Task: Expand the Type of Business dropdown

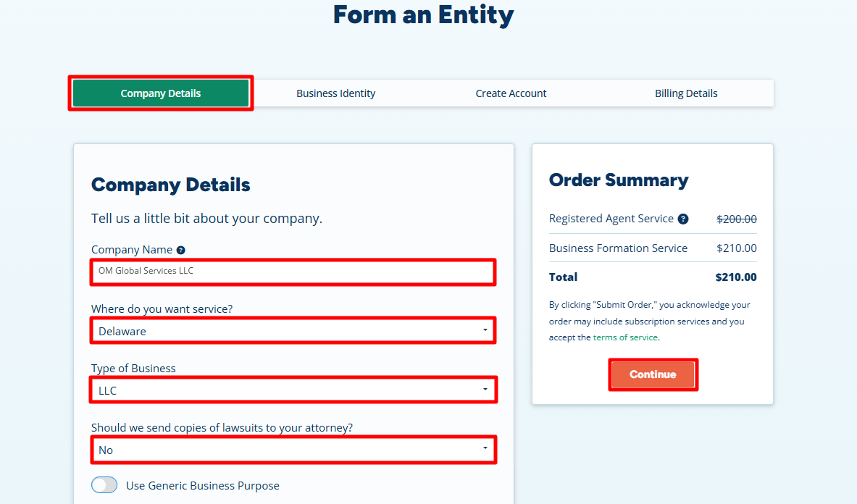Action: 293,390
